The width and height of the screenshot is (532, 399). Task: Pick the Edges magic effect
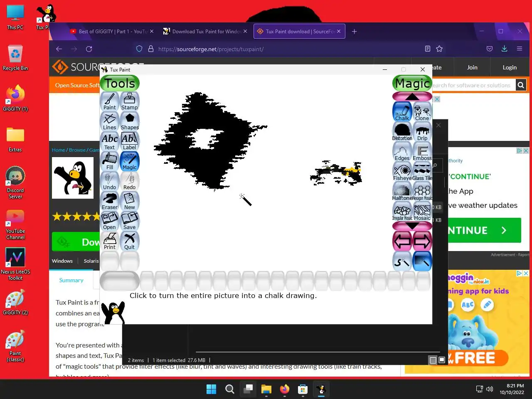pos(402,152)
